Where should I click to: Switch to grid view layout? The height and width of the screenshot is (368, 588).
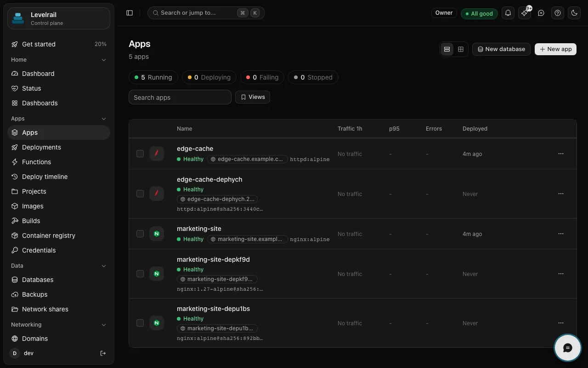coord(461,49)
